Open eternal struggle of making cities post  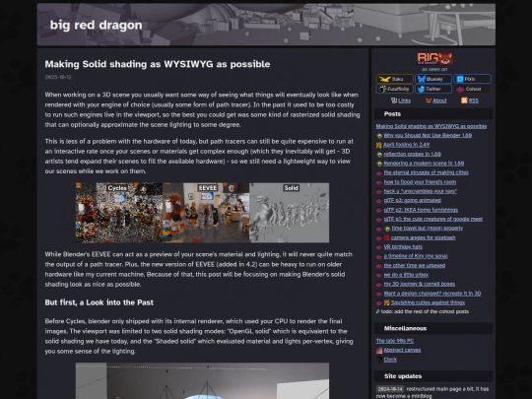coord(426,172)
